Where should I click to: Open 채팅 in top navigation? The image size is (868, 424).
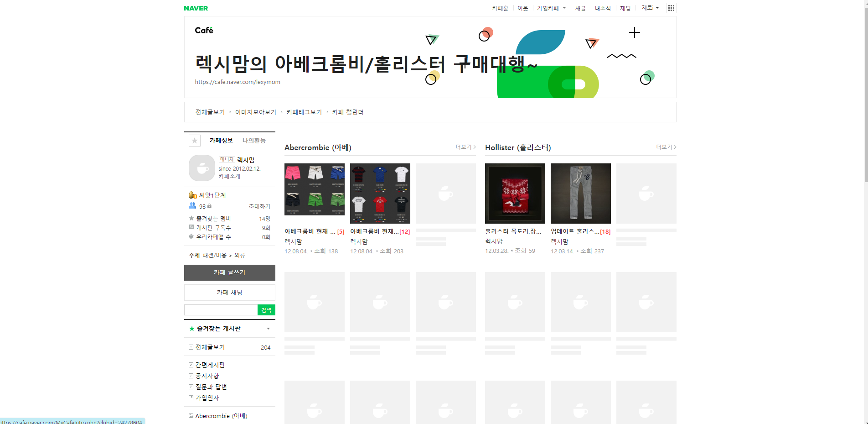point(625,8)
